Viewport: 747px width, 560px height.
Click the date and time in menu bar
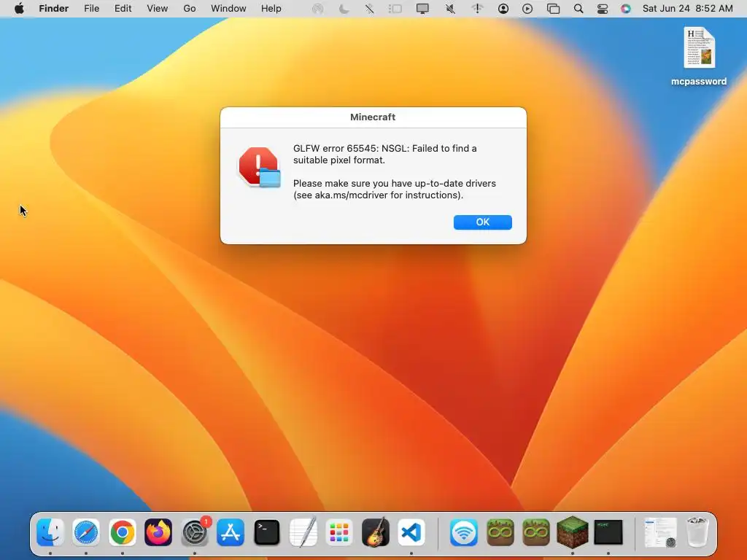pos(687,9)
